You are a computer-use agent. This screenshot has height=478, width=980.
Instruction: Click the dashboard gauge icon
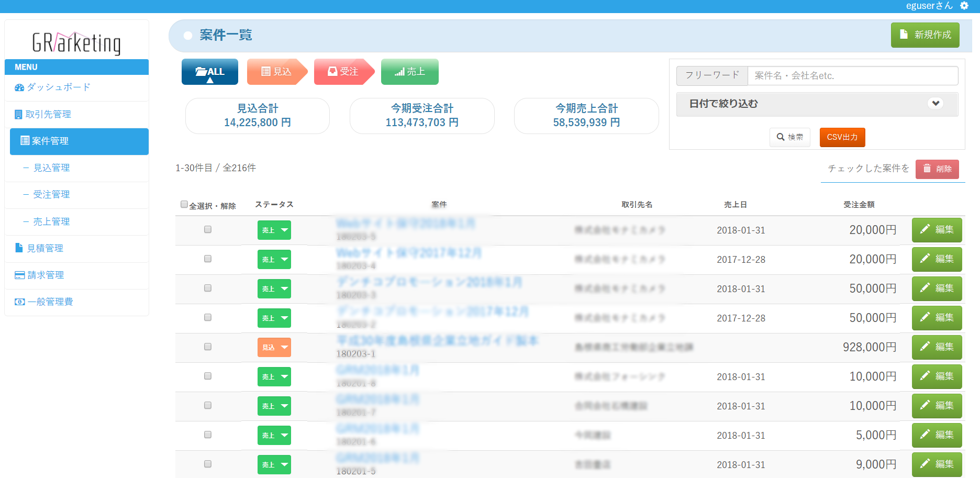(x=19, y=87)
